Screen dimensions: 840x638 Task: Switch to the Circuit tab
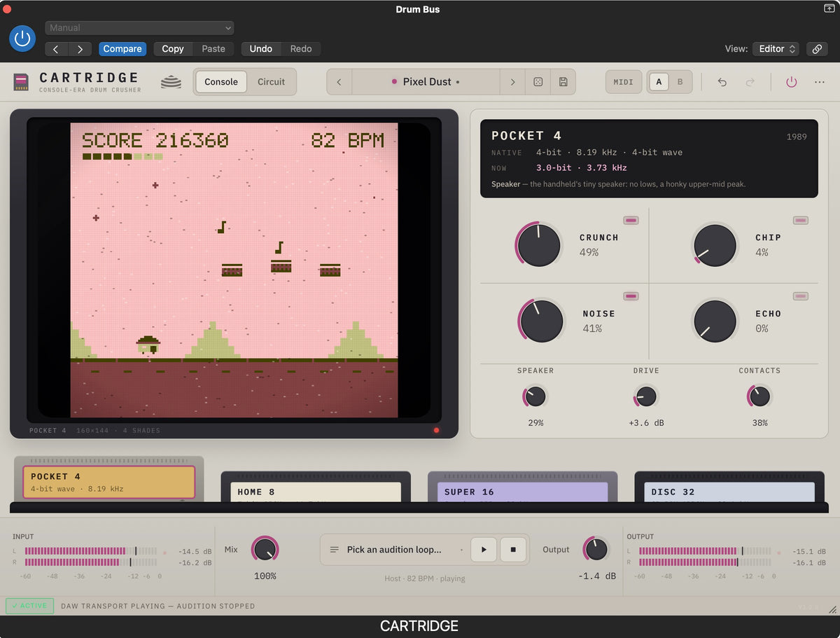click(271, 82)
